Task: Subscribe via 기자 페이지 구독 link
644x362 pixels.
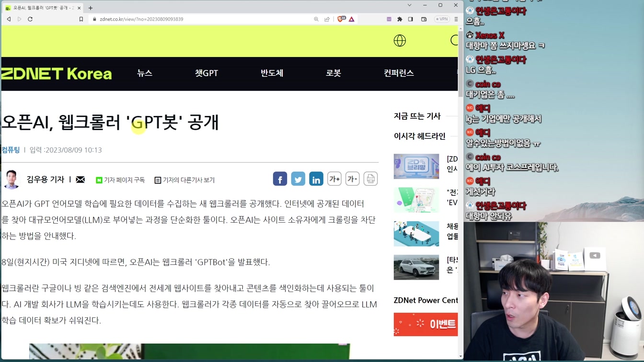Action: point(120,180)
